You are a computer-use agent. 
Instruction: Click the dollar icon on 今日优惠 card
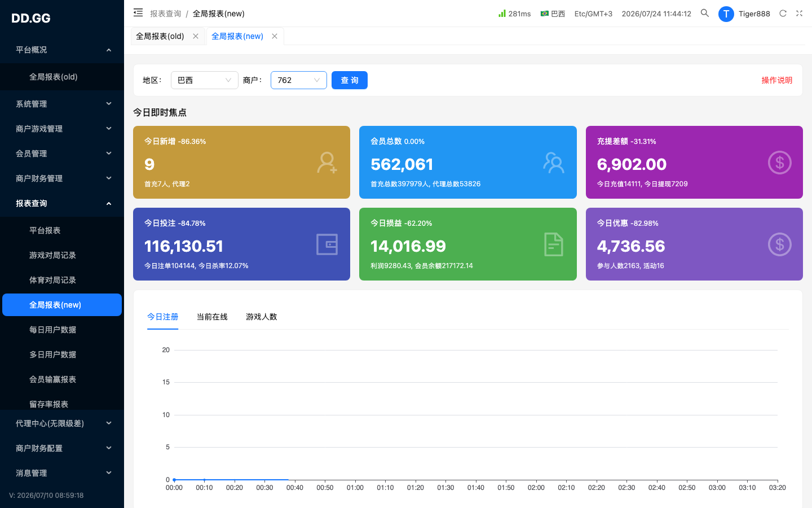pyautogui.click(x=780, y=244)
